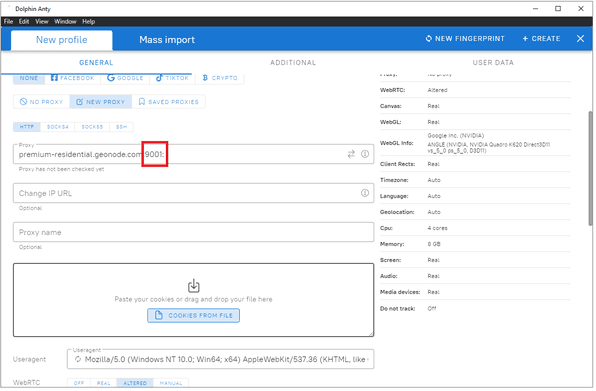Select the TikTok tag button
This screenshot has width=596, height=391.
[x=173, y=78]
